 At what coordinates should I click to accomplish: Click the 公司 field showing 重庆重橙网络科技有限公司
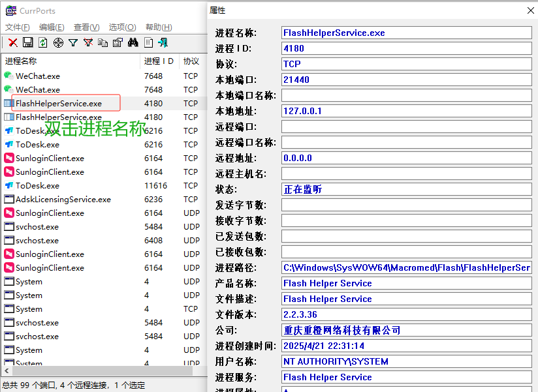coord(407,330)
